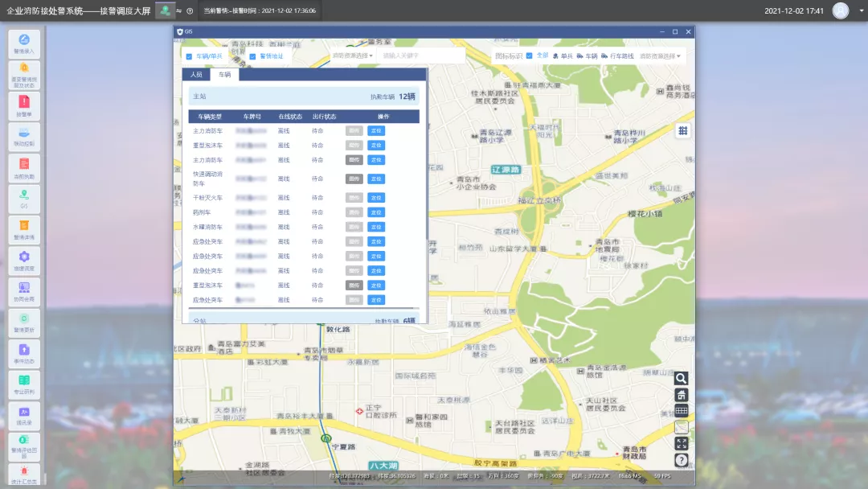Toggle map fullscreen icon
868x489 pixels.
click(x=681, y=444)
